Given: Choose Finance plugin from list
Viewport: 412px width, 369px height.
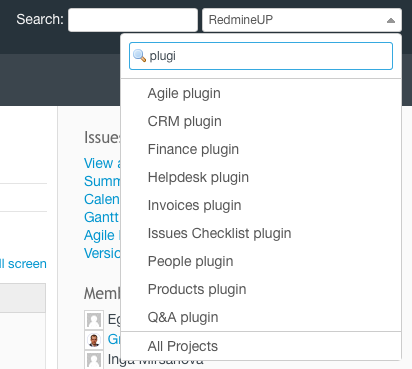Looking at the screenshot, I should (x=261, y=149).
